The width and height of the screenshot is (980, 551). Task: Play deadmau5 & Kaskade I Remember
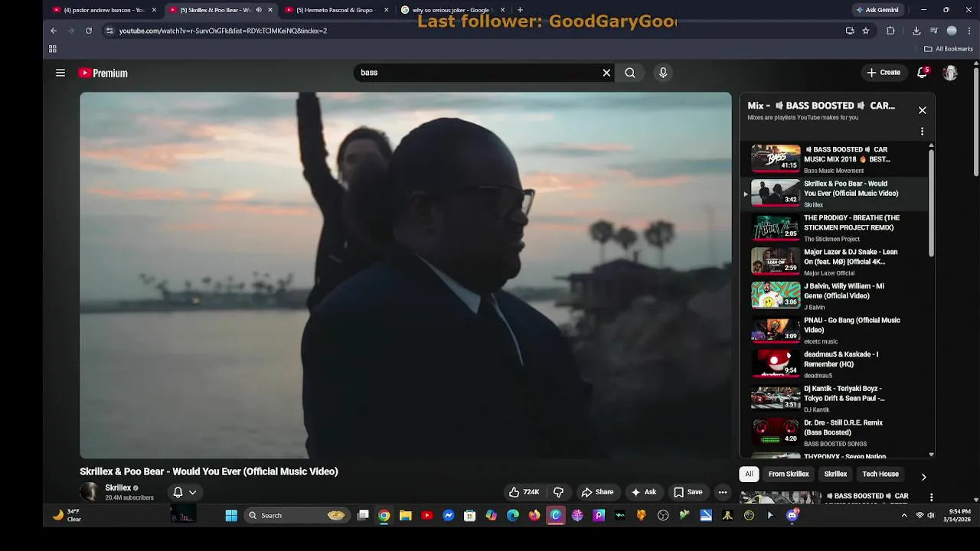835,364
